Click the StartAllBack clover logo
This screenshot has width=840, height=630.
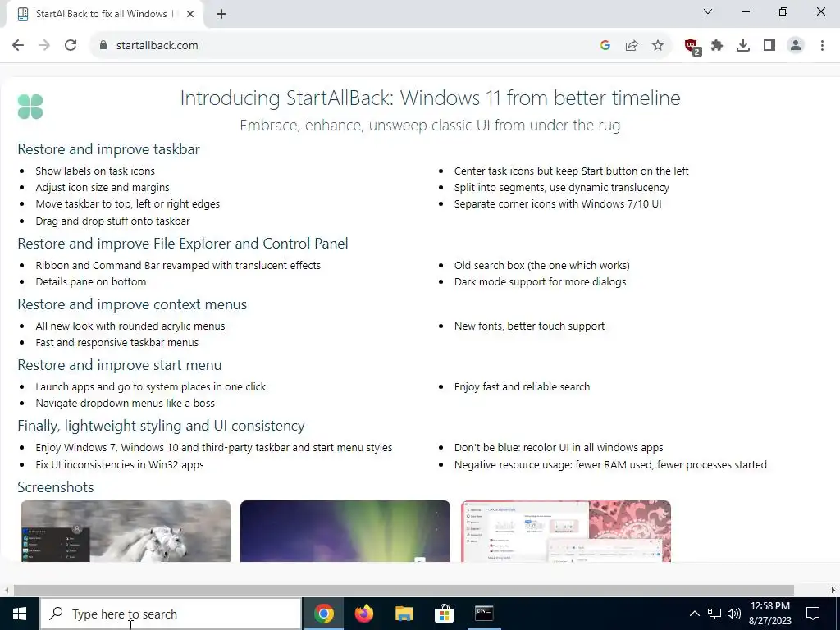coord(30,106)
